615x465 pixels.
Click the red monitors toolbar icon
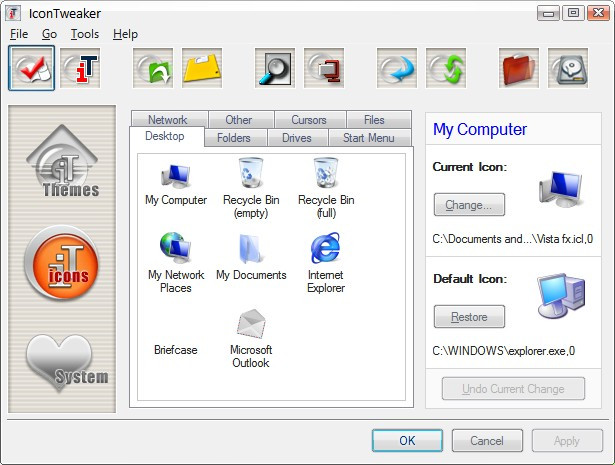[x=324, y=68]
